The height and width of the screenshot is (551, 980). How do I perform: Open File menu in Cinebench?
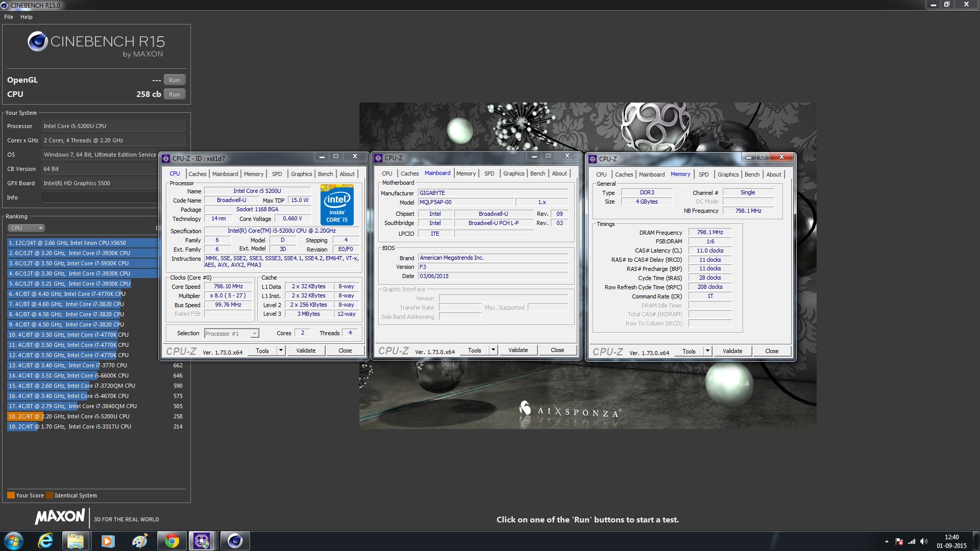click(9, 17)
